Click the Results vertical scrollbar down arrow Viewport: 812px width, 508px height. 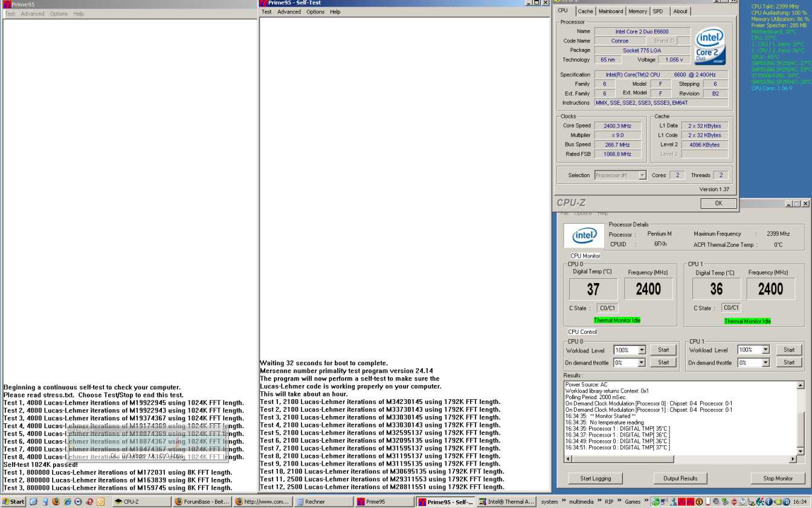[801, 451]
